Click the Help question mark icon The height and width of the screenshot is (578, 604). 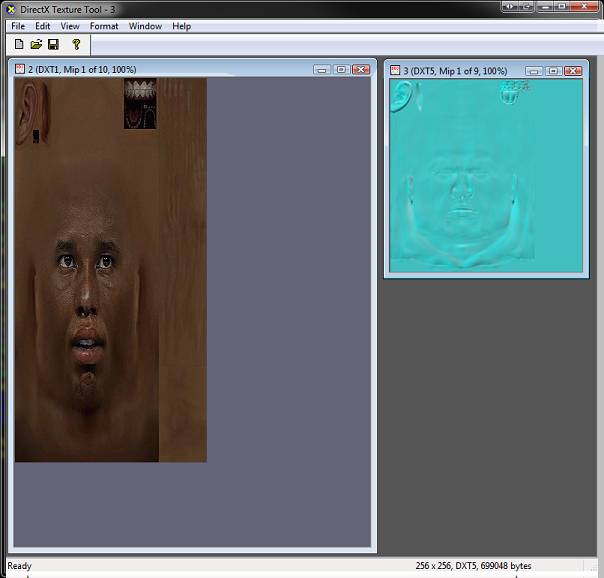click(x=76, y=44)
